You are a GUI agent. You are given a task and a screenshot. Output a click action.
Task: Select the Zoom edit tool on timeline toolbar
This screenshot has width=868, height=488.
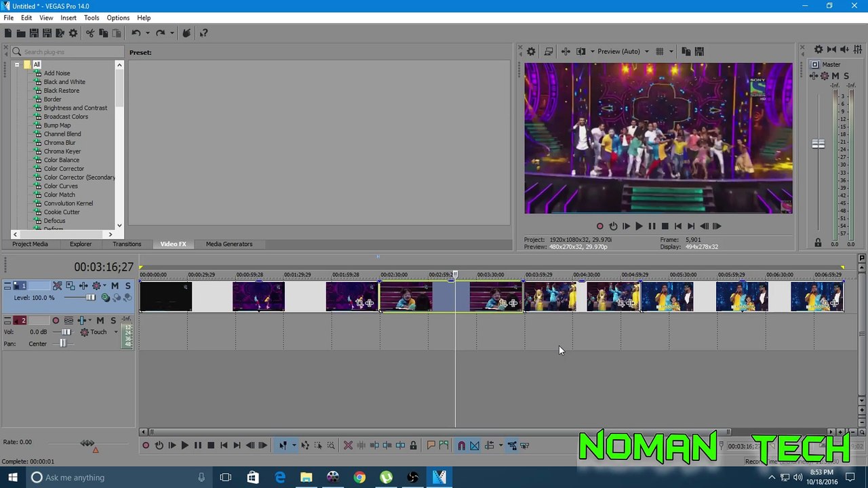(x=331, y=445)
